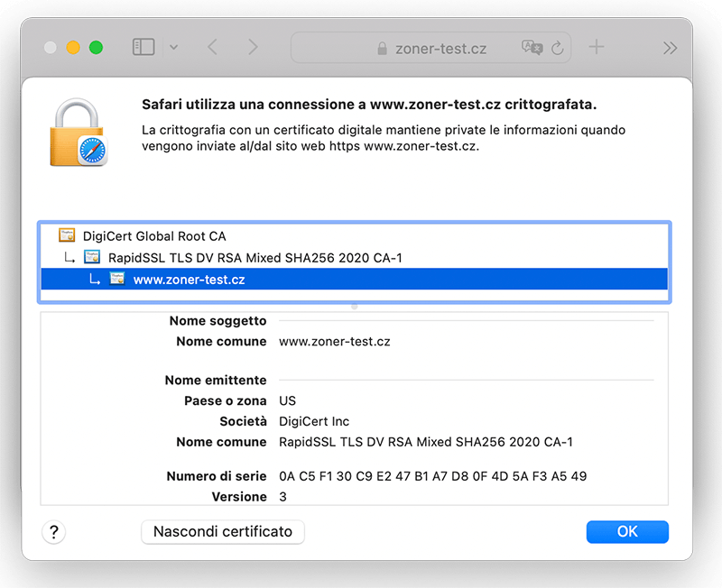Select the www.zoner-test.cz leaf certificate row
Image resolution: width=722 pixels, height=588 pixels.
click(354, 280)
